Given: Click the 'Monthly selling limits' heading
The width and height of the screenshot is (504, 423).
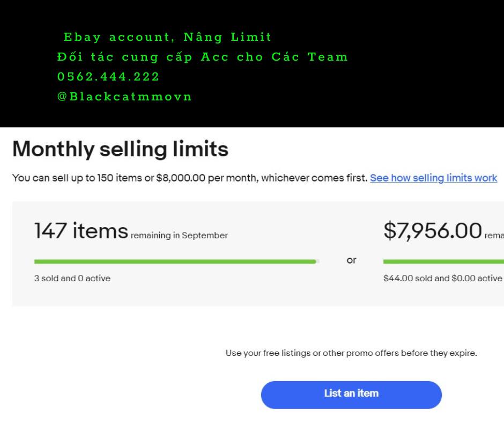Looking at the screenshot, I should [120, 149].
